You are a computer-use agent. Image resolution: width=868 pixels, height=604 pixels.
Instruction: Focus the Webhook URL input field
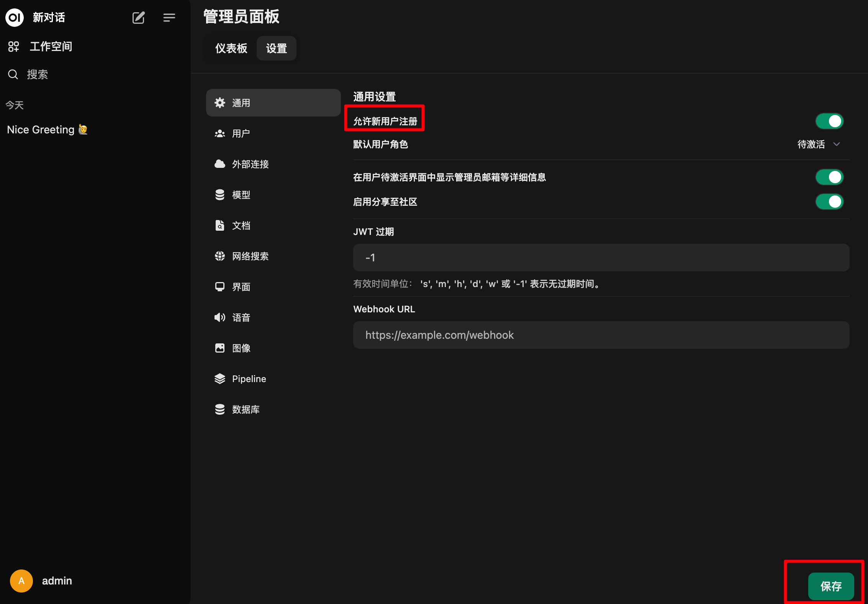point(601,335)
